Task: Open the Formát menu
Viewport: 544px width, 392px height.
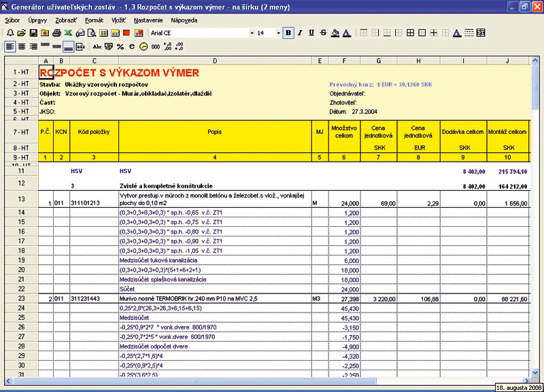Action: [94, 20]
